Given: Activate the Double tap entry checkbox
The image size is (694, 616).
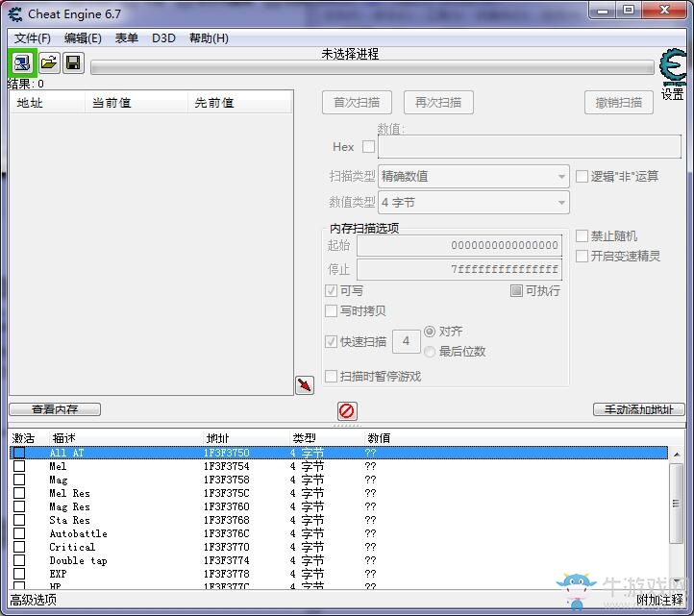Looking at the screenshot, I should pyautogui.click(x=19, y=560).
